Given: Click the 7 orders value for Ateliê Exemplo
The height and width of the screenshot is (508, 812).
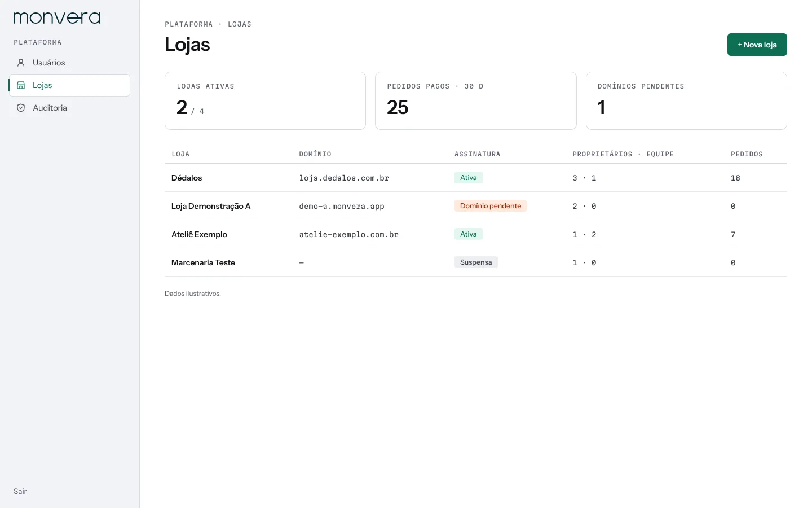Looking at the screenshot, I should [733, 234].
